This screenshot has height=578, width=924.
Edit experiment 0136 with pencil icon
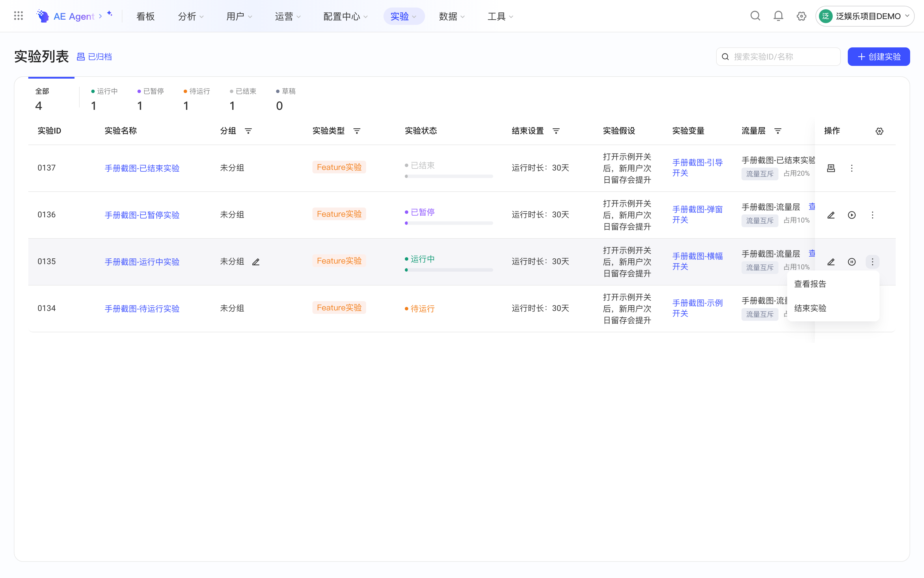point(831,215)
